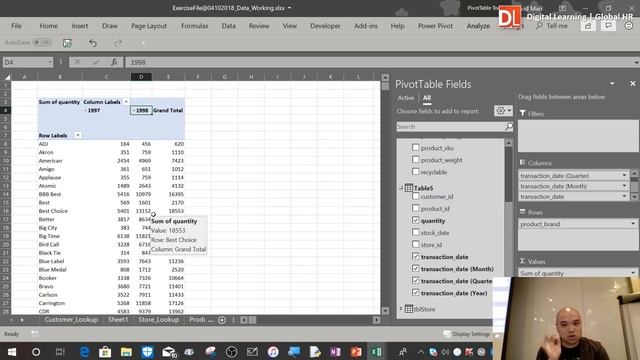Open Insert Function (fx) icon
The width and height of the screenshot is (640, 360).
pos(114,62)
